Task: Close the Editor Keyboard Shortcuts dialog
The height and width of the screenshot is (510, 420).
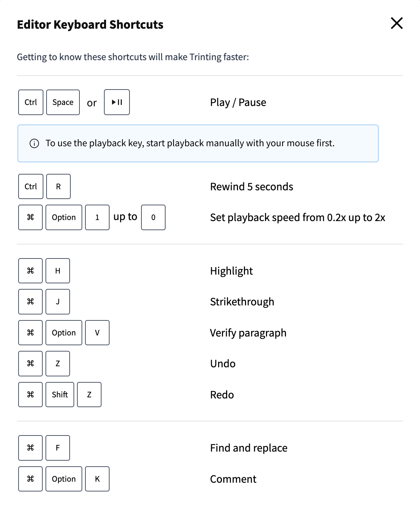Action: [x=397, y=24]
